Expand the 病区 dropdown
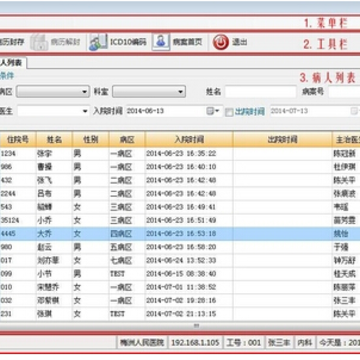360x360 pixels. tap(53, 91)
